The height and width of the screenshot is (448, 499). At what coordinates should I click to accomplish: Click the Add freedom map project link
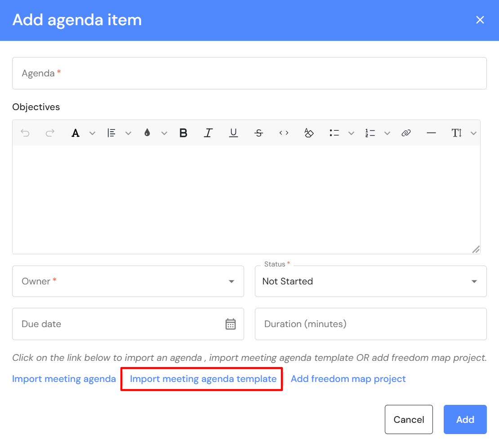[348, 379]
